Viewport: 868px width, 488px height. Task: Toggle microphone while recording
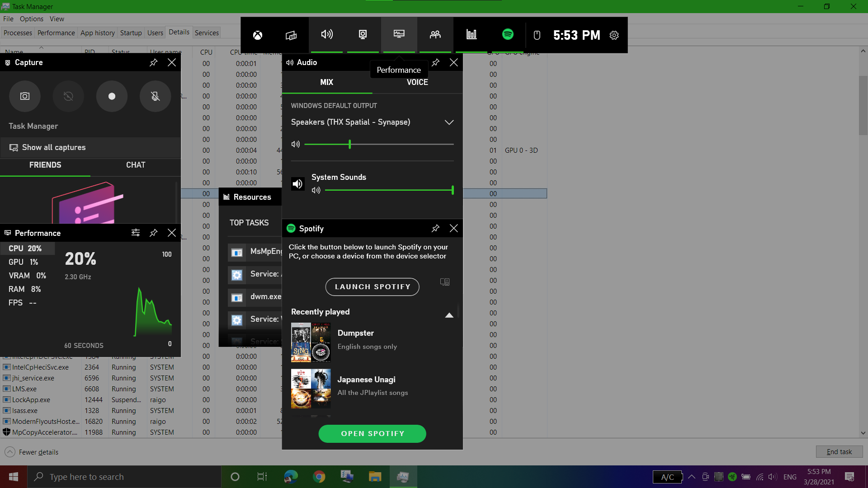tap(155, 96)
